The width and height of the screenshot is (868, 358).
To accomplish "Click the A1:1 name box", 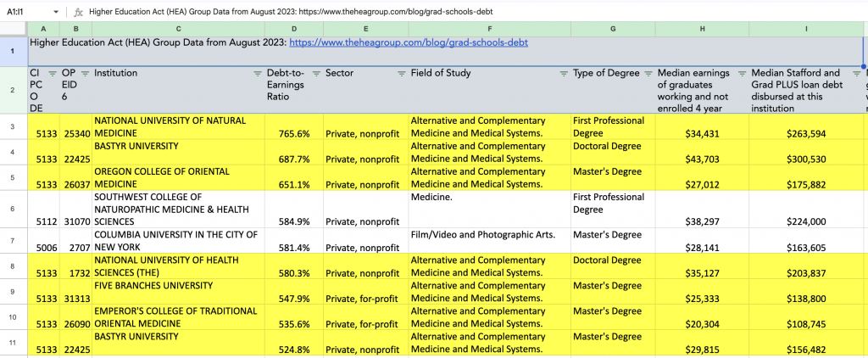I will (x=25, y=12).
